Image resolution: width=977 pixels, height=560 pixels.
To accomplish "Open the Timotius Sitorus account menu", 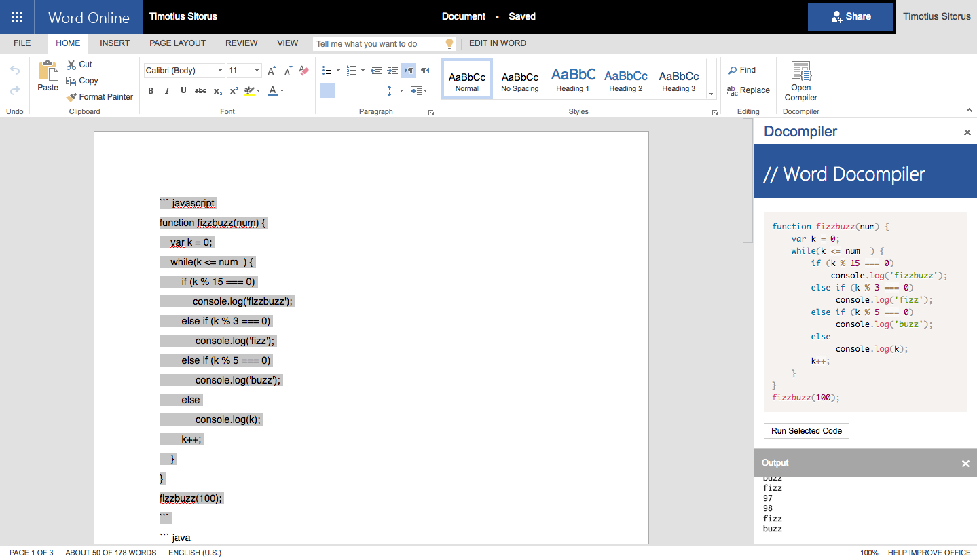I will coord(937,17).
